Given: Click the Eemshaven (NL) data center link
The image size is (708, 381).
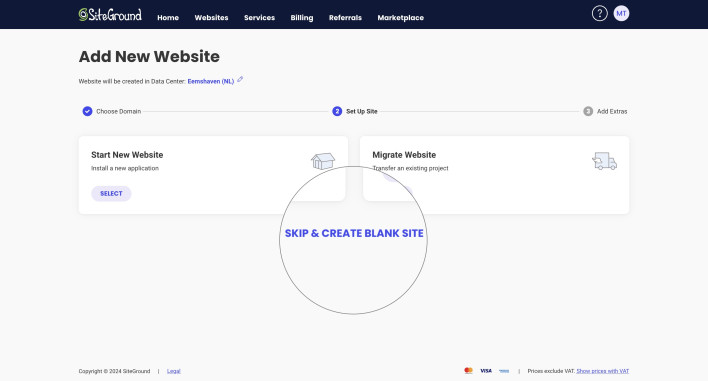Looking at the screenshot, I should click(x=211, y=81).
